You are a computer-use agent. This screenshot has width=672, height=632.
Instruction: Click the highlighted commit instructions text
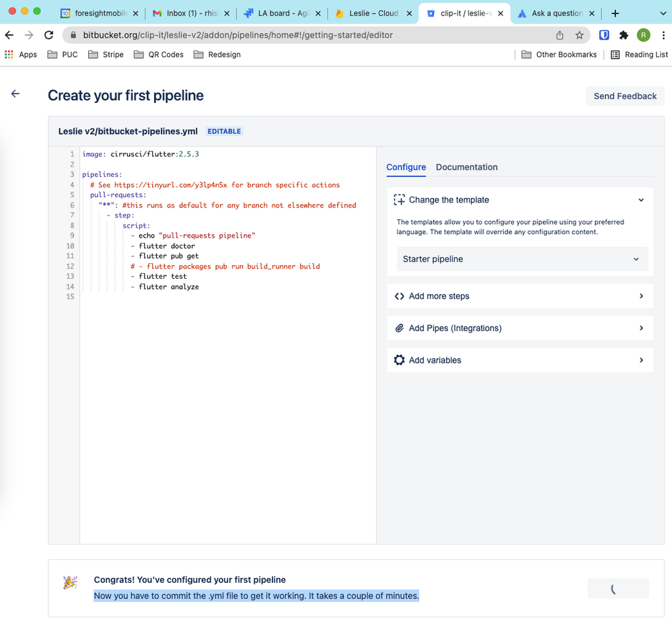pos(256,596)
